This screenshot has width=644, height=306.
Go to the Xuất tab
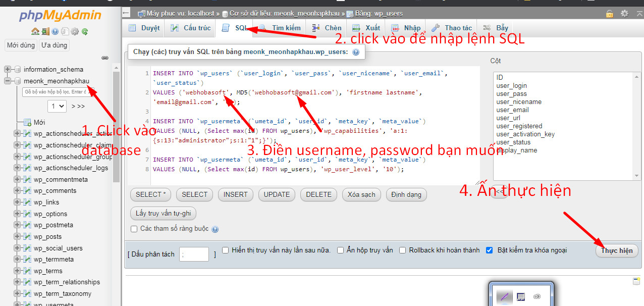point(366,28)
